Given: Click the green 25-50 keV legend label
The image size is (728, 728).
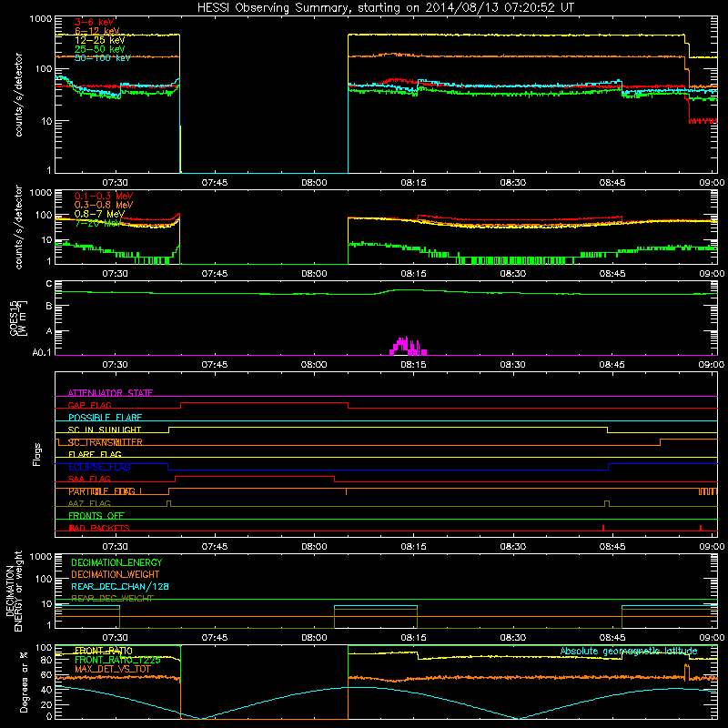Looking at the screenshot, I should (99, 49).
